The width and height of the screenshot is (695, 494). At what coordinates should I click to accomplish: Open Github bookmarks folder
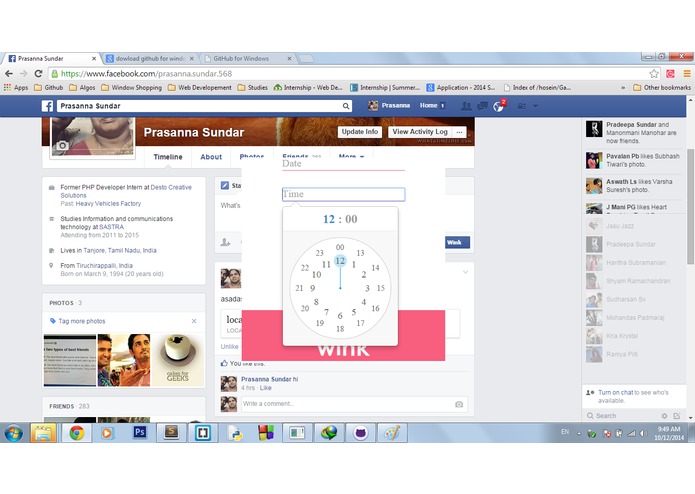pos(49,88)
